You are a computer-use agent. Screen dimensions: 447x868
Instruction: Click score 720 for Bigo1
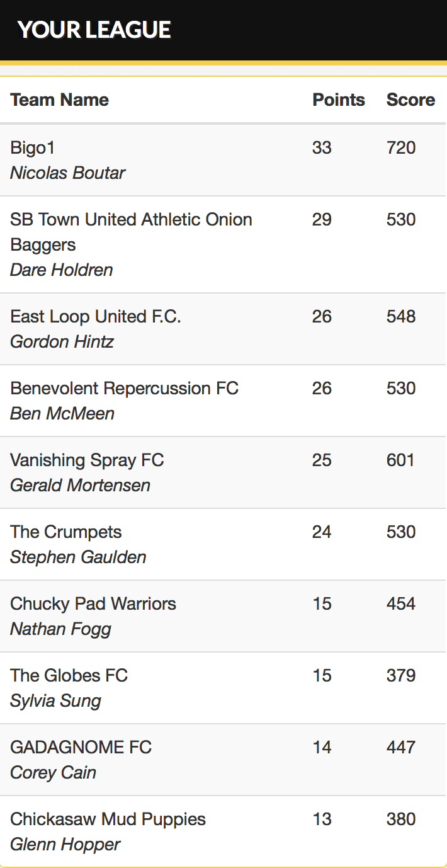click(x=401, y=147)
